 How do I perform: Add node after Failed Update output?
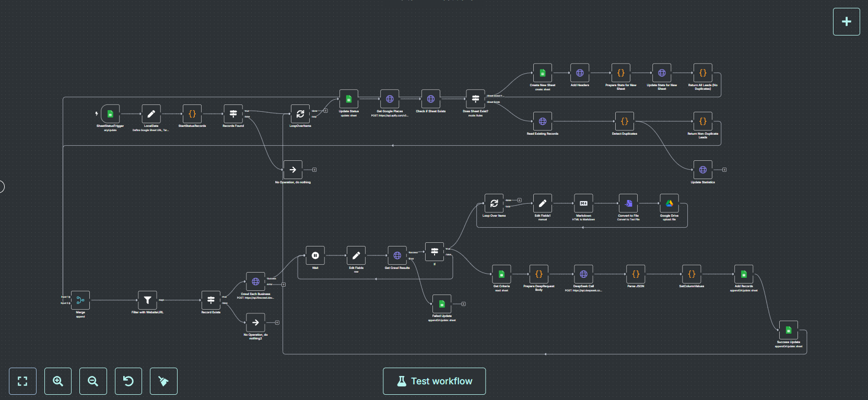463,304
